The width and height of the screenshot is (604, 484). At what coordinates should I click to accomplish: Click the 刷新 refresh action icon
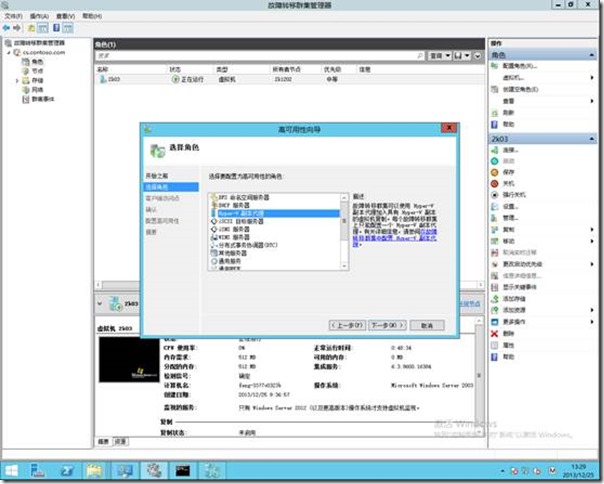(495, 113)
